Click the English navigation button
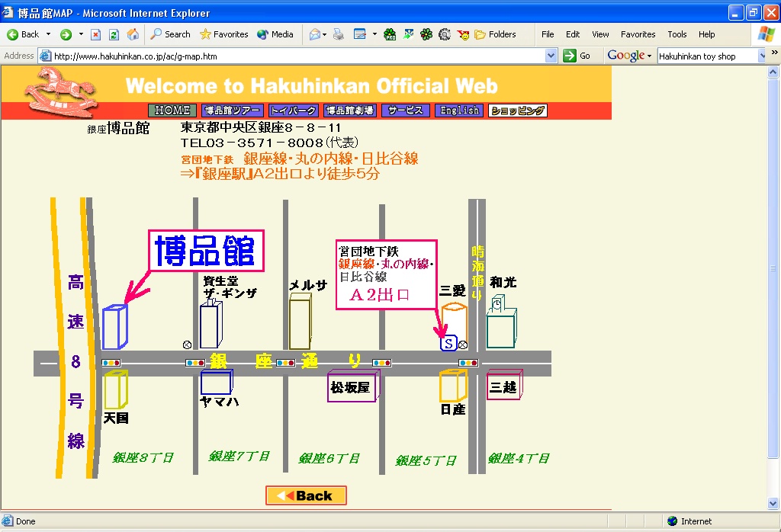The image size is (781, 532). point(459,111)
